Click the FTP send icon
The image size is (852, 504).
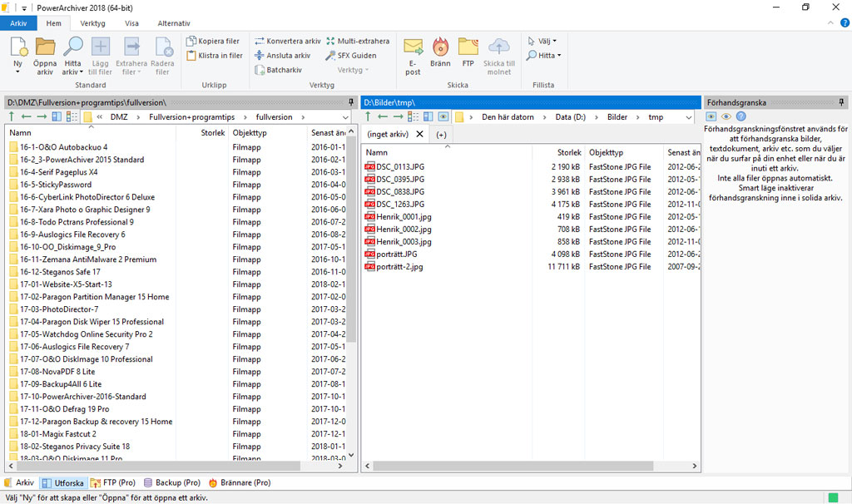[468, 47]
